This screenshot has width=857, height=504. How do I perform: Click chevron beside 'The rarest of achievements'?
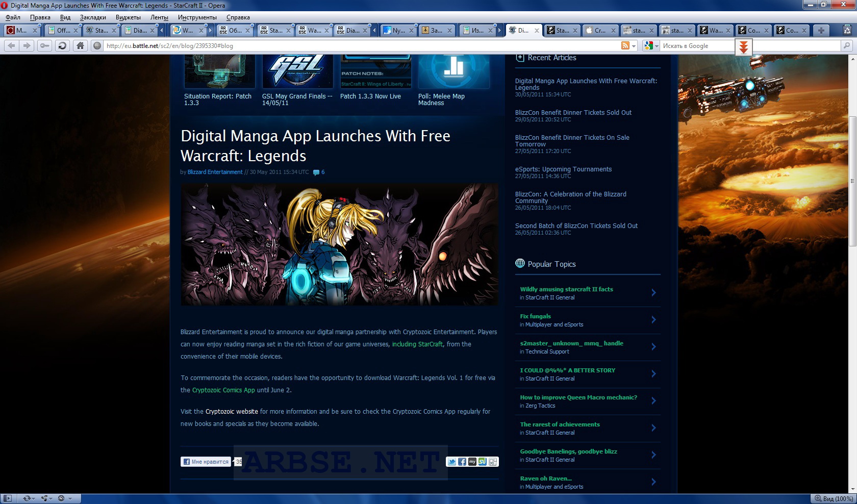tap(653, 428)
